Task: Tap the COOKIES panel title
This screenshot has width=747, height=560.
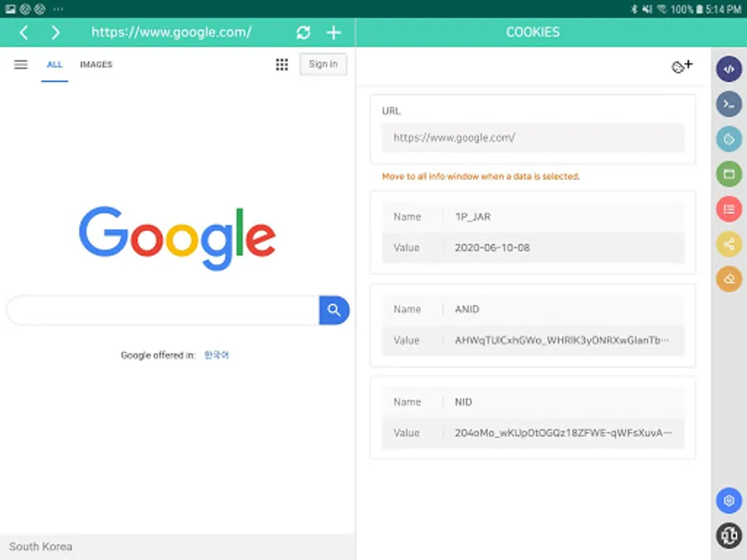Action: (533, 32)
